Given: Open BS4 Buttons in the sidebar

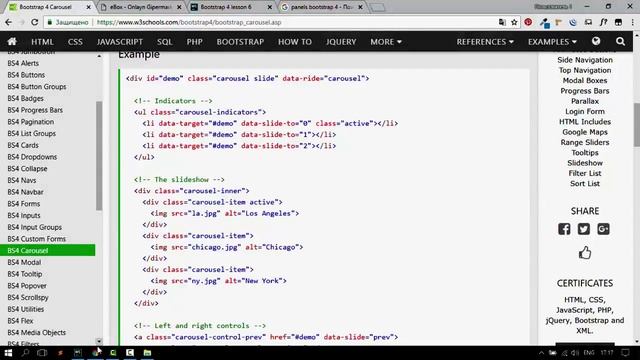Looking at the screenshot, I should pos(26,75).
